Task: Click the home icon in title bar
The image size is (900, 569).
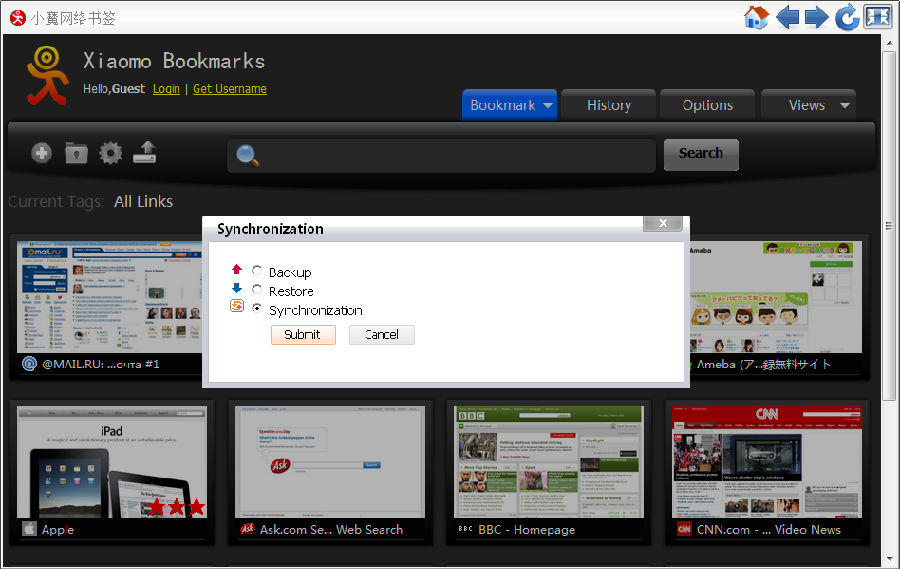Action: (x=756, y=17)
